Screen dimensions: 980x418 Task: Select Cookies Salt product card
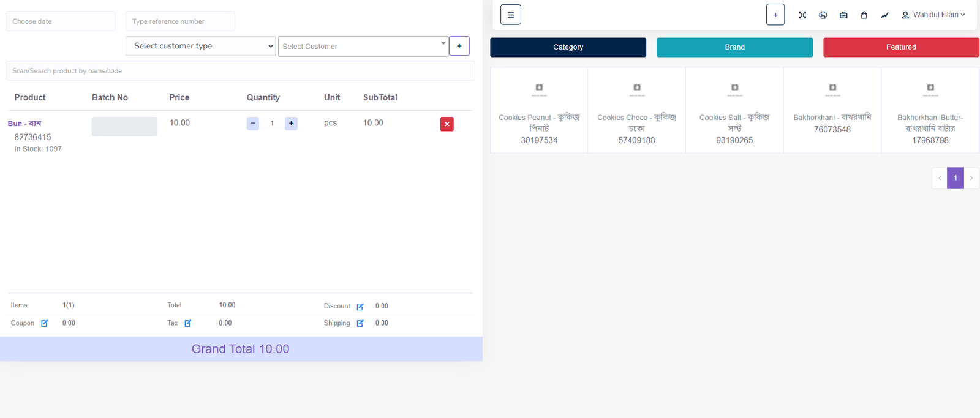[x=734, y=110]
